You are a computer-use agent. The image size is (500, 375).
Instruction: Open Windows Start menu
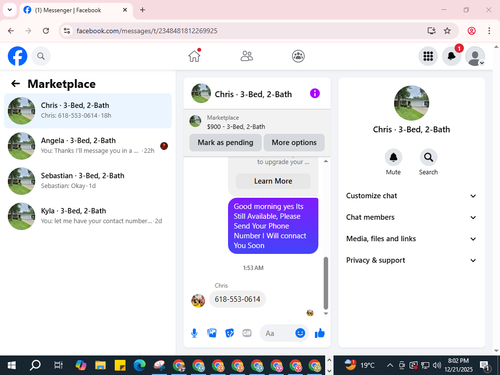tap(12, 366)
